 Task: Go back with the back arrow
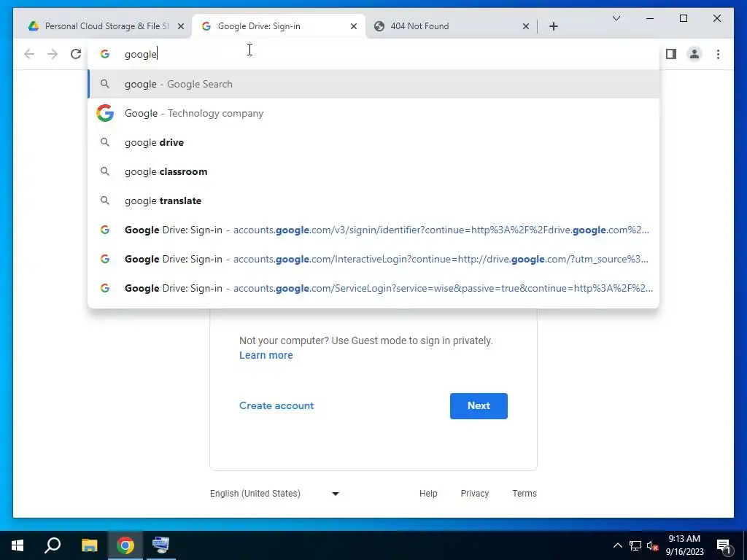click(29, 54)
